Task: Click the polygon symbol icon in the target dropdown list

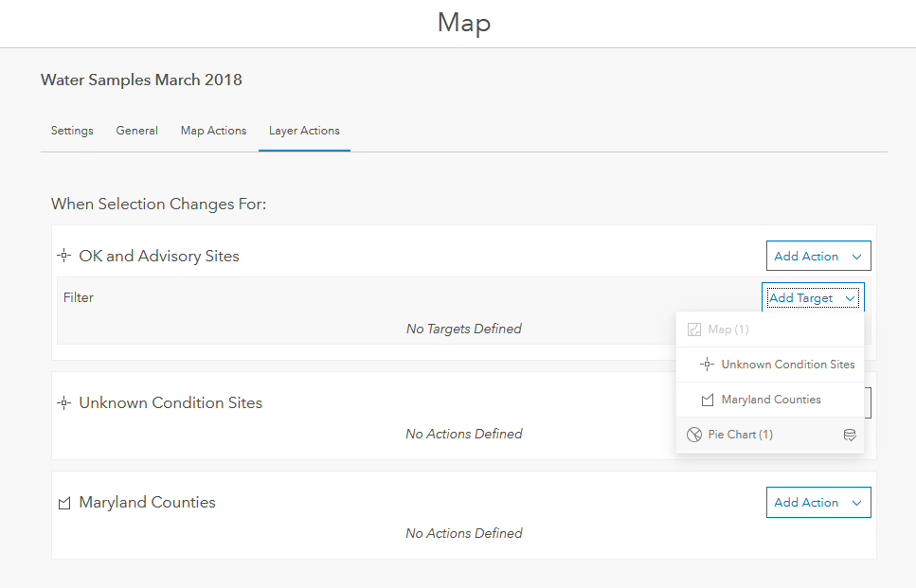Action: [x=707, y=400]
